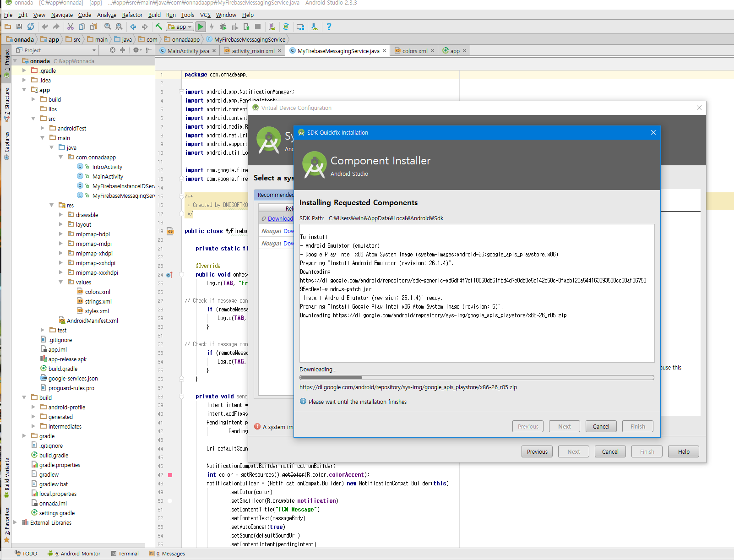Click the Cut scissors icon
Viewport: 734px width, 560px height.
[x=70, y=27]
